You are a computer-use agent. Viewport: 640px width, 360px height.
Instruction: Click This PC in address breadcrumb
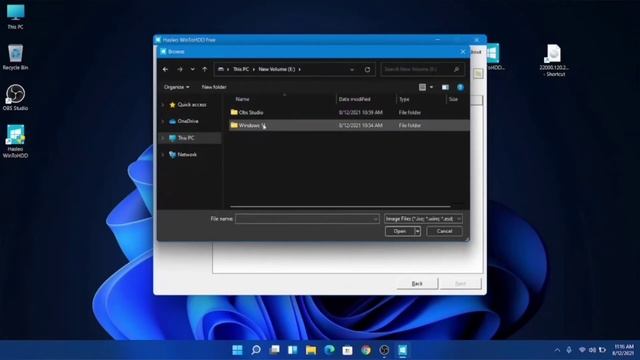(x=241, y=69)
